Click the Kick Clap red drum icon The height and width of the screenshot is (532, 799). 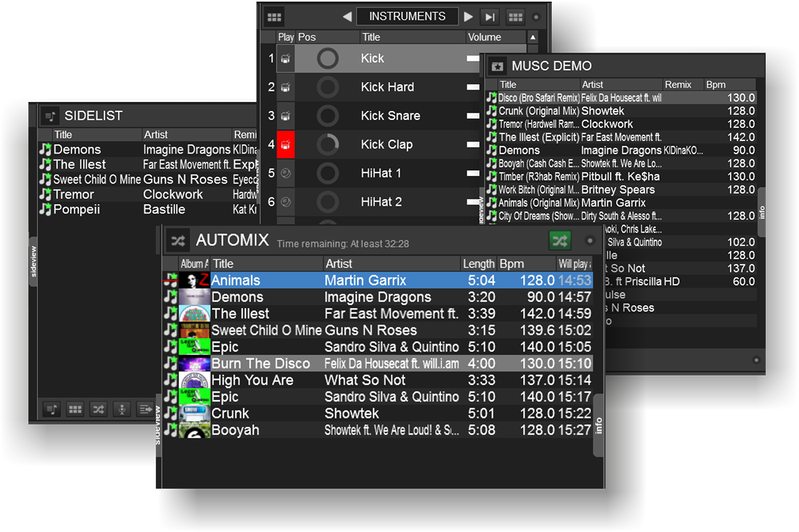coord(285,144)
